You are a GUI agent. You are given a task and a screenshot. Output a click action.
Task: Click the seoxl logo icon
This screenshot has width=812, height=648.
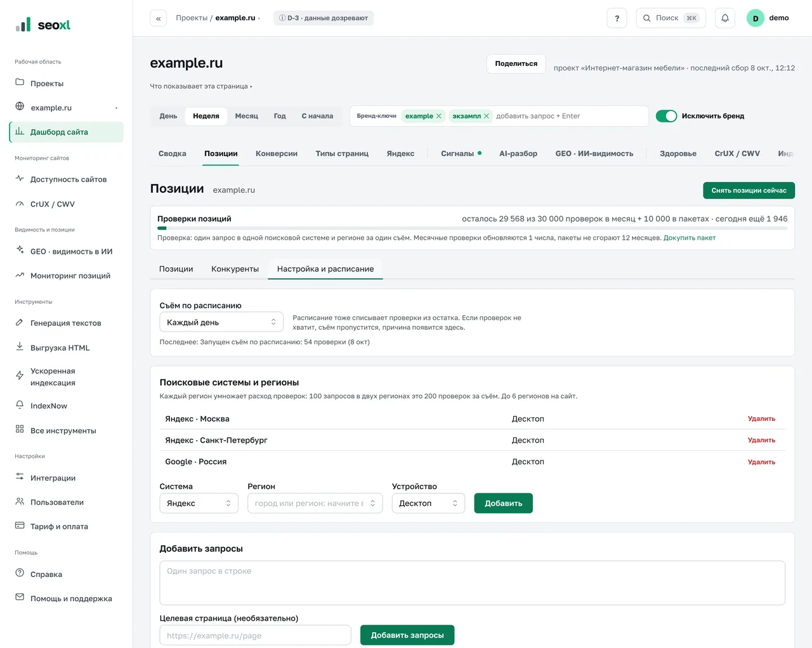click(23, 25)
